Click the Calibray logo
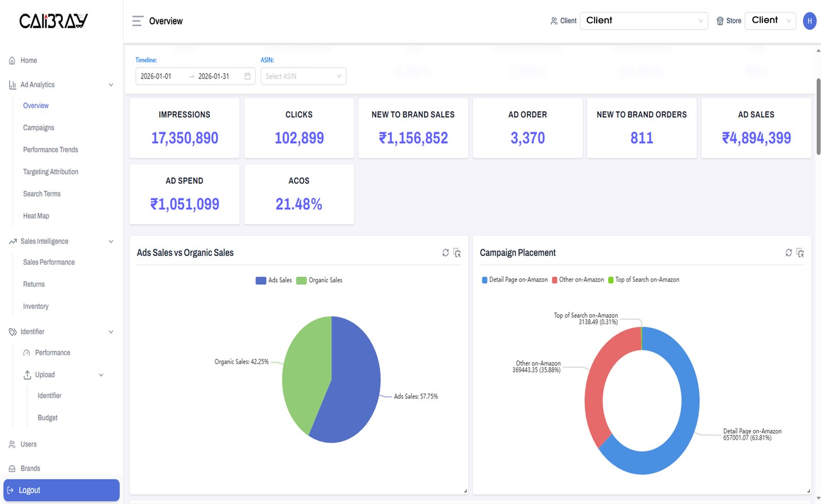Viewport: 821px width, 504px height. click(x=54, y=21)
